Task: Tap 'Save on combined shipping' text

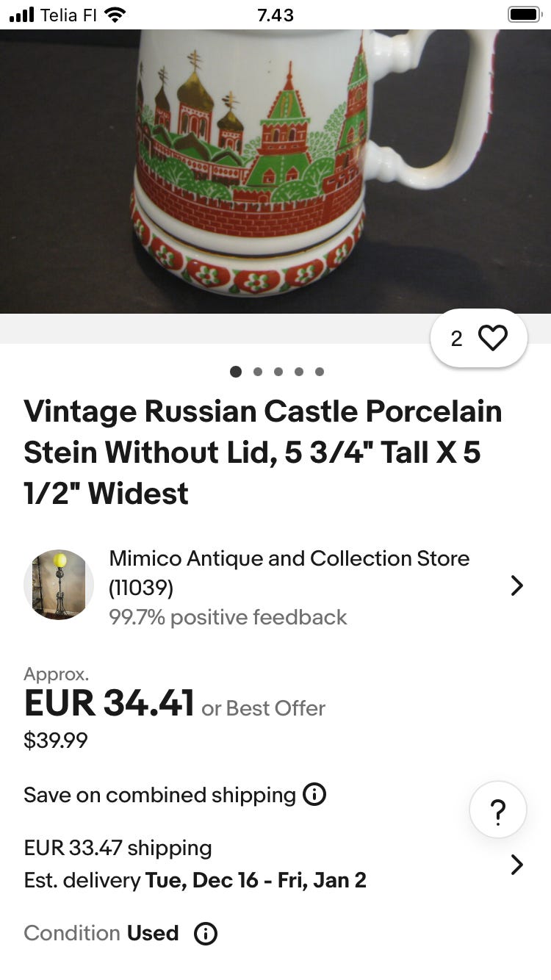Action: (x=159, y=795)
